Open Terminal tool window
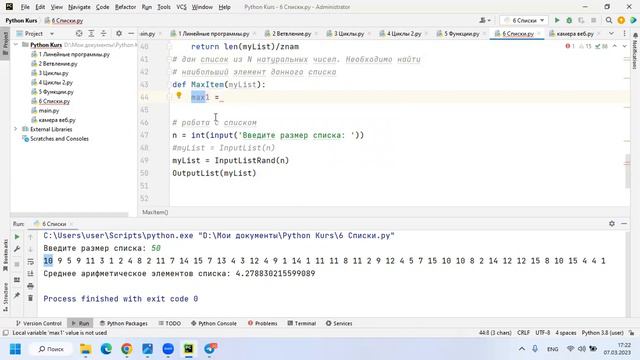Viewport: 640px width, 360px height. [x=302, y=323]
